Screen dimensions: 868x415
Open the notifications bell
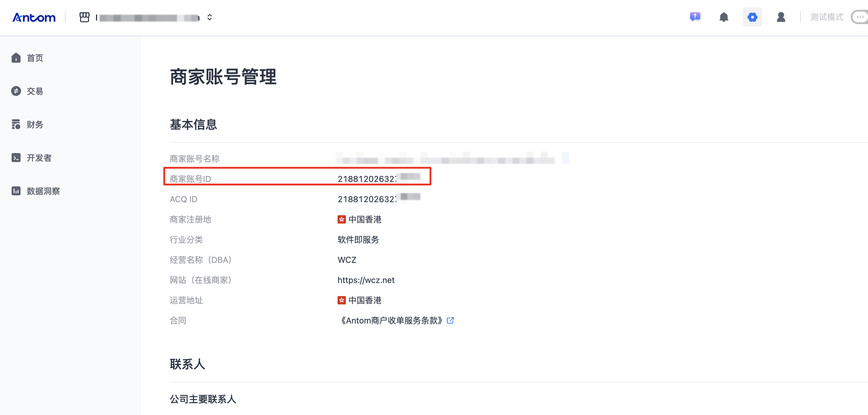pyautogui.click(x=723, y=17)
